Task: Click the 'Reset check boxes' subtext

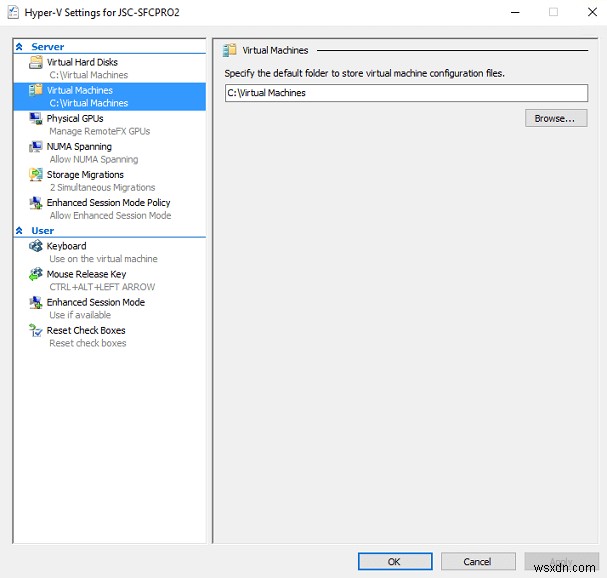Action: (x=88, y=343)
